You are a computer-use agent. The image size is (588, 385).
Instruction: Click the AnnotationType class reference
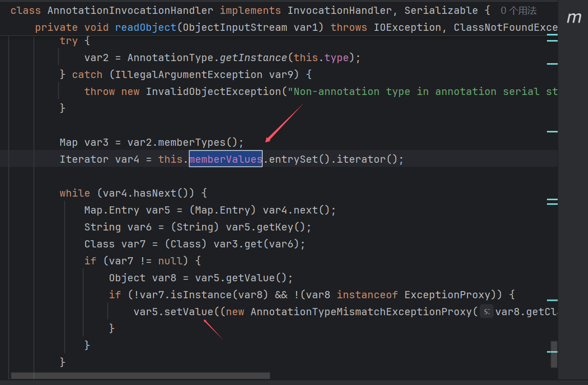point(170,57)
